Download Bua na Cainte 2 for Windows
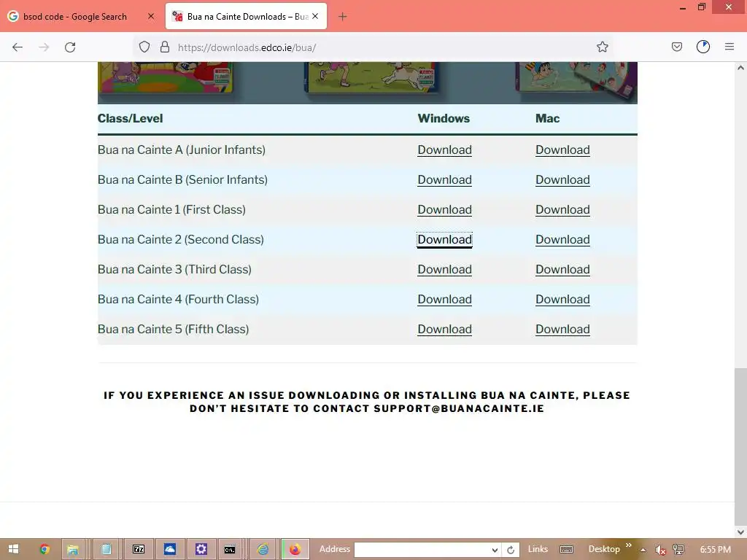Screen dimensions: 747x560 (x=444, y=240)
